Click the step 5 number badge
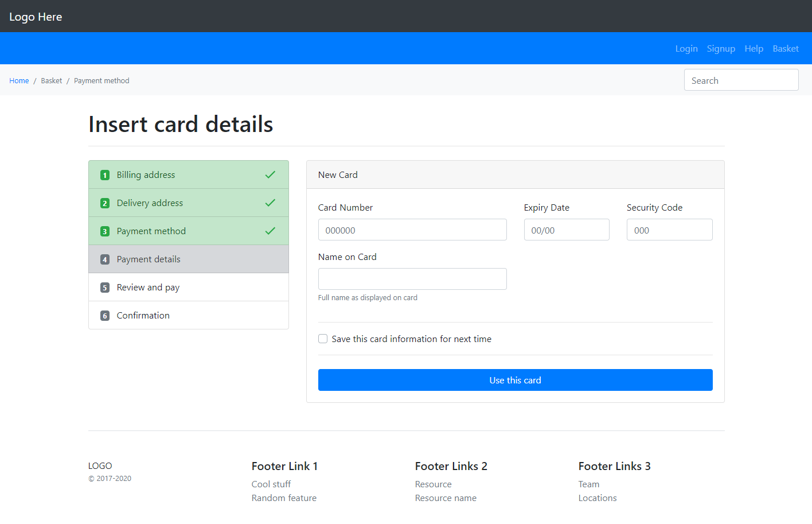This screenshot has height=524, width=812. tap(105, 288)
